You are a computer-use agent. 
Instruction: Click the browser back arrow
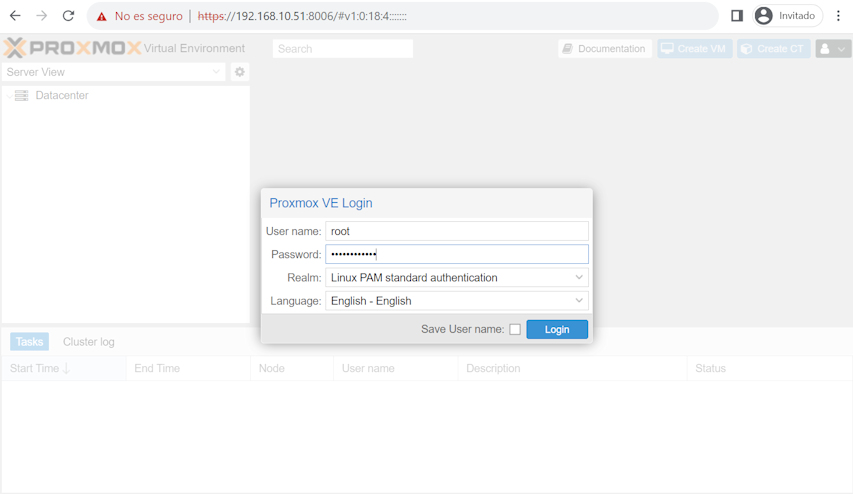click(x=15, y=16)
